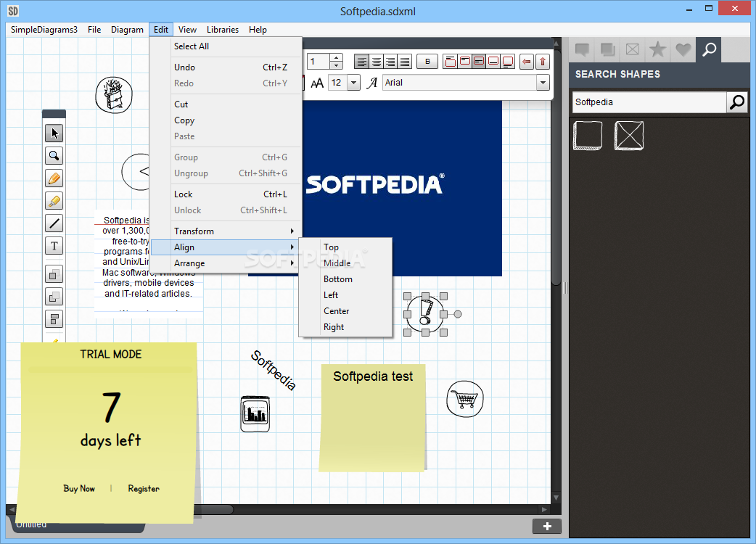Decrease the line weight stepper value

tap(337, 65)
